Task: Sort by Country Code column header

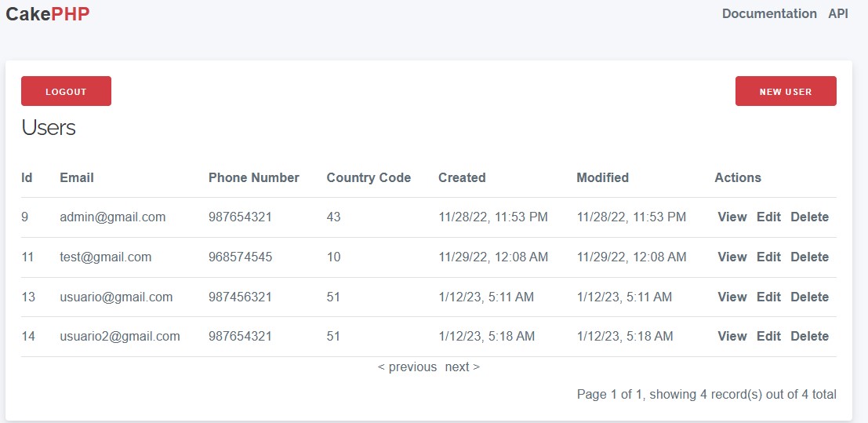Action: 369,177
